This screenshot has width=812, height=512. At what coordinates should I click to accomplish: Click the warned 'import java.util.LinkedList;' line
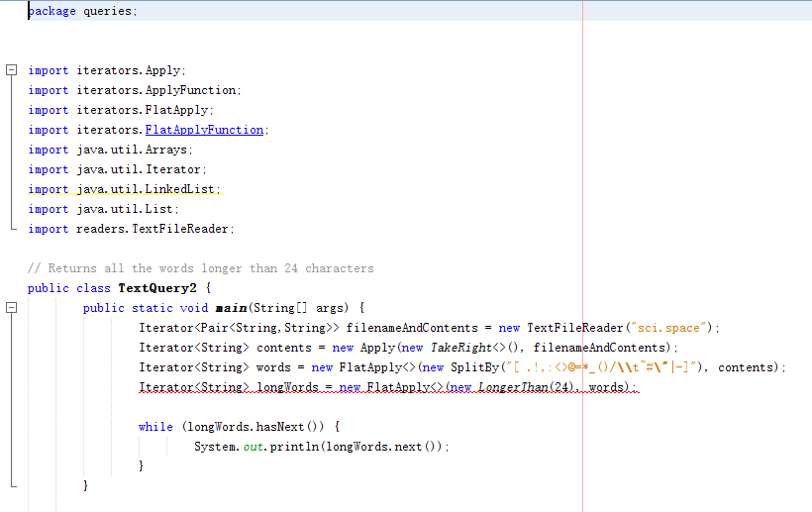click(x=125, y=189)
